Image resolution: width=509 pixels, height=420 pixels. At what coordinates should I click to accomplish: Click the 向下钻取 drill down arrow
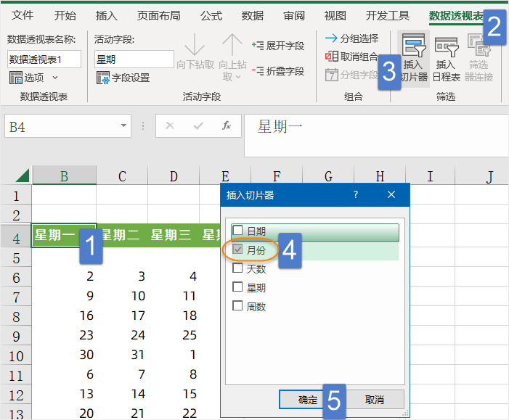(195, 46)
